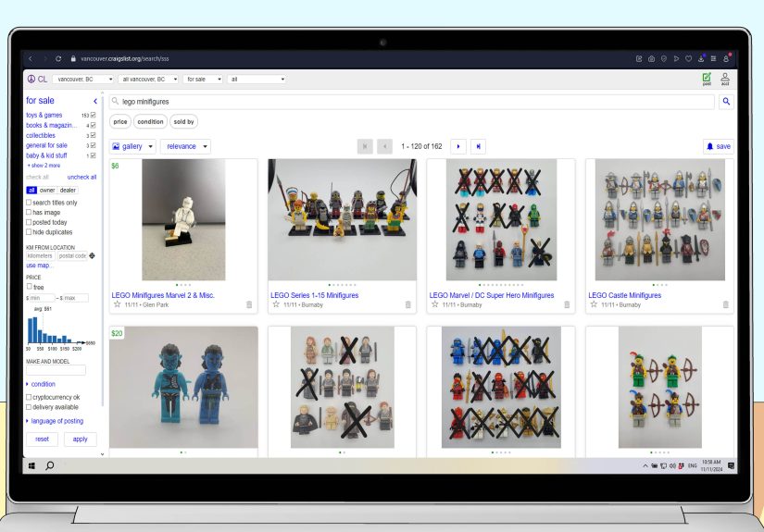The width and height of the screenshot is (764, 532).
Task: Go to next results page arrow
Action: pyautogui.click(x=458, y=146)
